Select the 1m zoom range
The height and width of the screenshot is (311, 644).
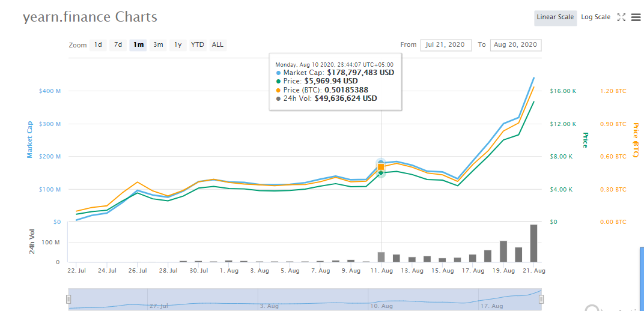pyautogui.click(x=138, y=44)
